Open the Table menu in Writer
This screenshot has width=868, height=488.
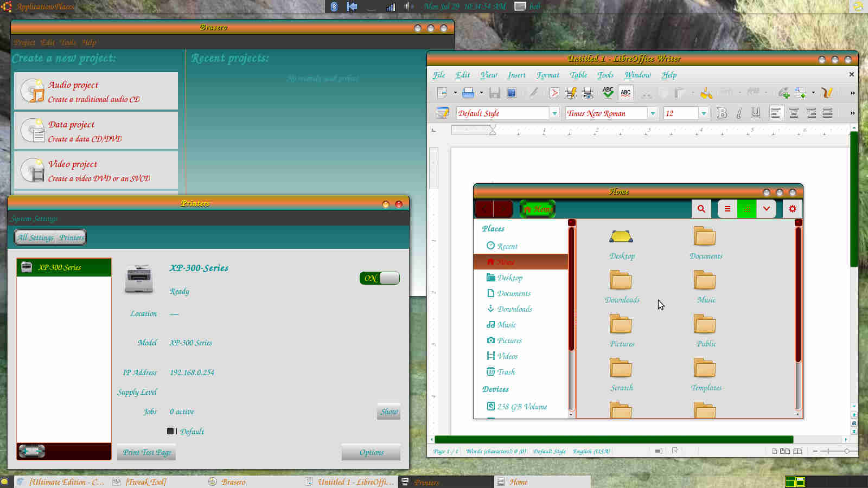pos(578,75)
